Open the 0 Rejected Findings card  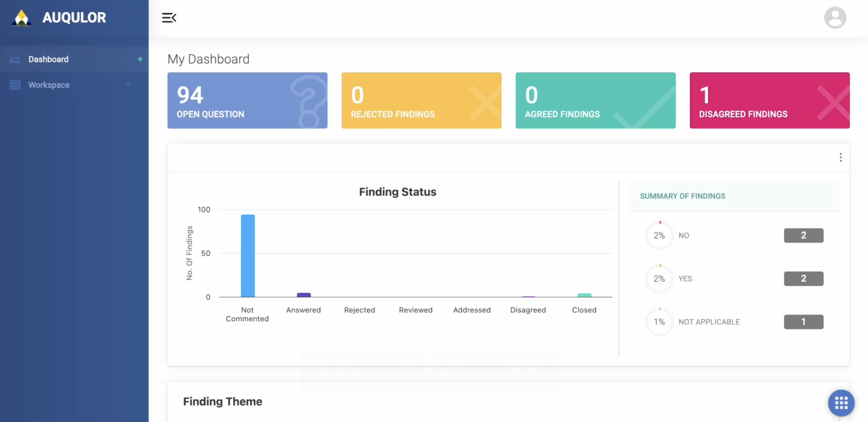pos(421,100)
